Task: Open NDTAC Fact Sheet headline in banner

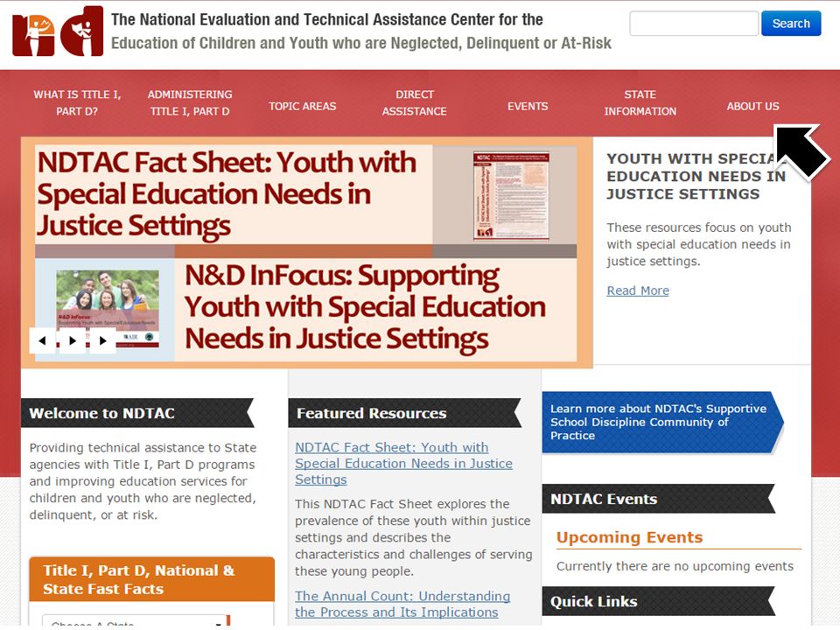Action: point(227,193)
